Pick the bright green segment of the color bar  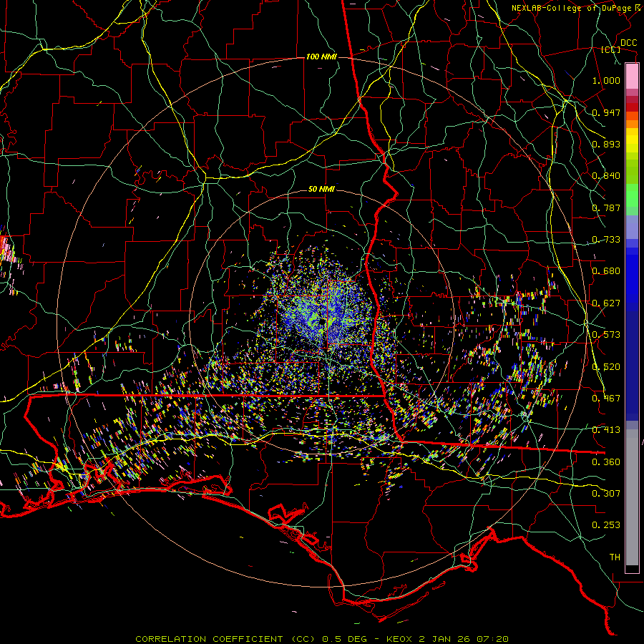(632, 195)
